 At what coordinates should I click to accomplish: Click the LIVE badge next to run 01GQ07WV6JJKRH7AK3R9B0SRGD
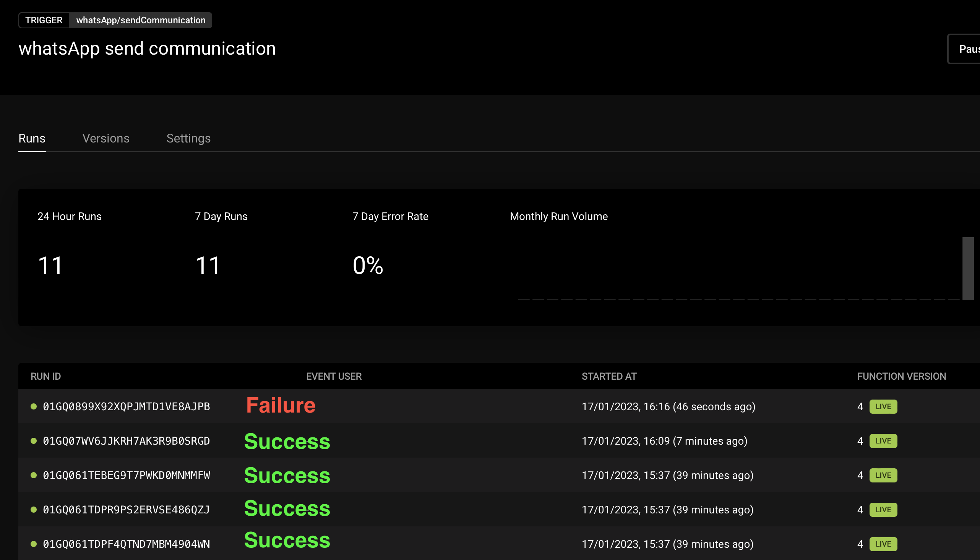tap(883, 441)
